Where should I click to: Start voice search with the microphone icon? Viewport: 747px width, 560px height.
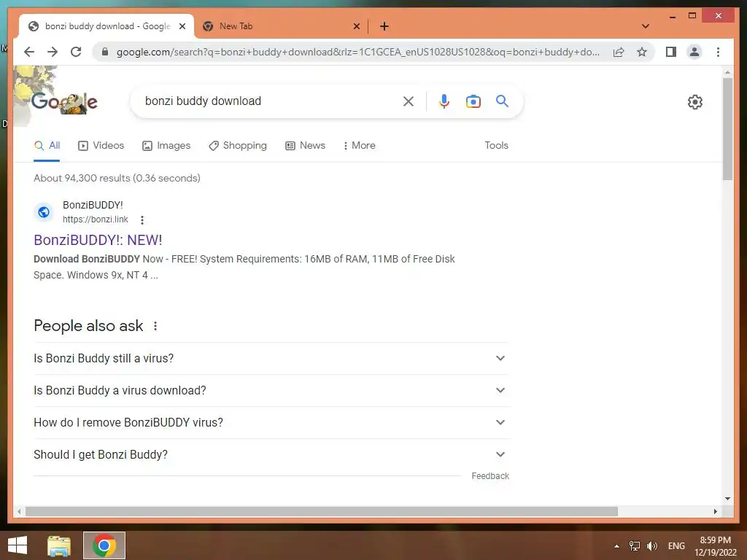click(444, 101)
